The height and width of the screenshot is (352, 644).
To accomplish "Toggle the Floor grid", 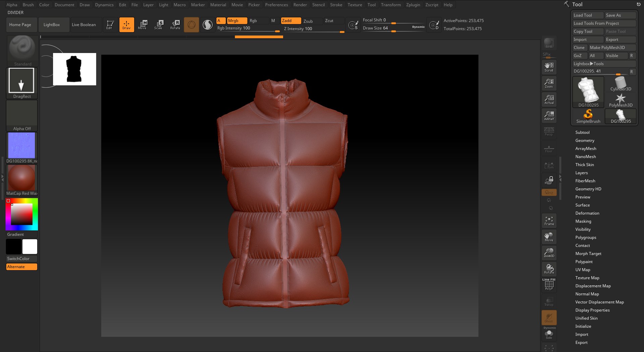I will click(549, 149).
